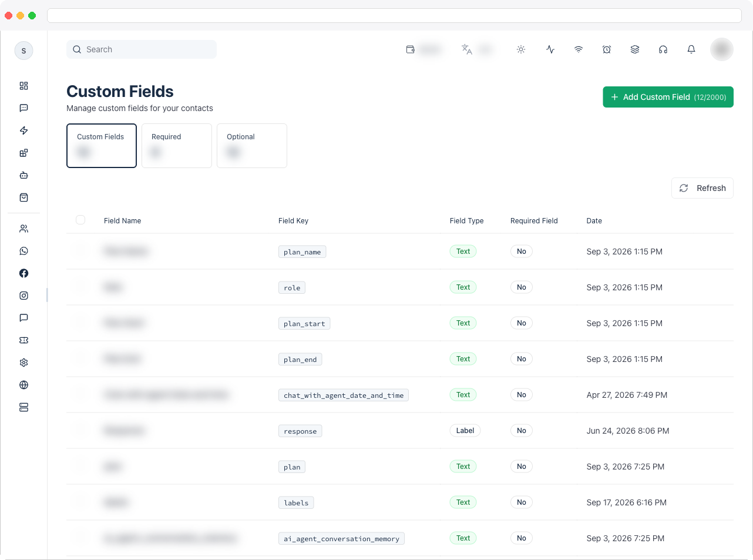Open the globe icon in sidebar
The height and width of the screenshot is (560, 753).
pyautogui.click(x=23, y=385)
